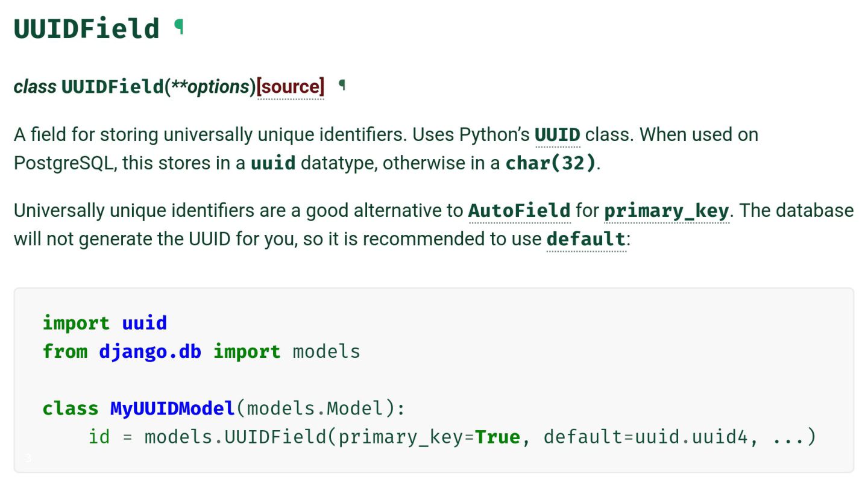Image resolution: width=868 pixels, height=488 pixels.
Task: Click the class UUIDField signature name
Action: click(x=113, y=87)
